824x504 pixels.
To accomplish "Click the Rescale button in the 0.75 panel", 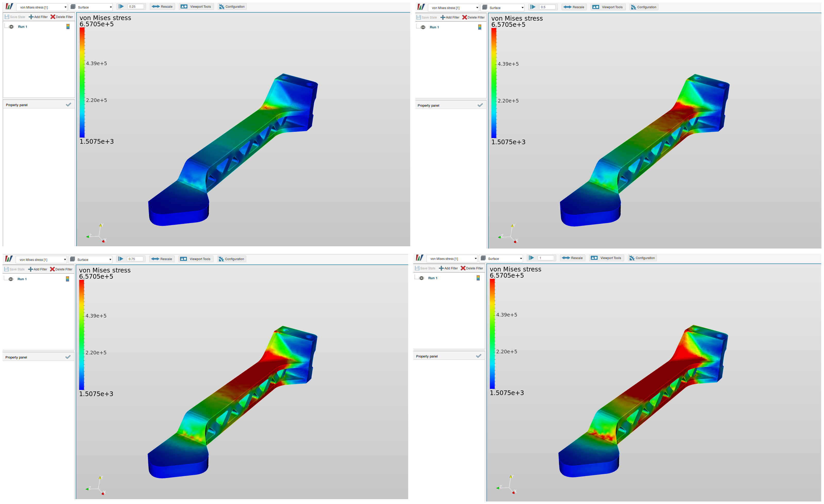I will tap(162, 259).
